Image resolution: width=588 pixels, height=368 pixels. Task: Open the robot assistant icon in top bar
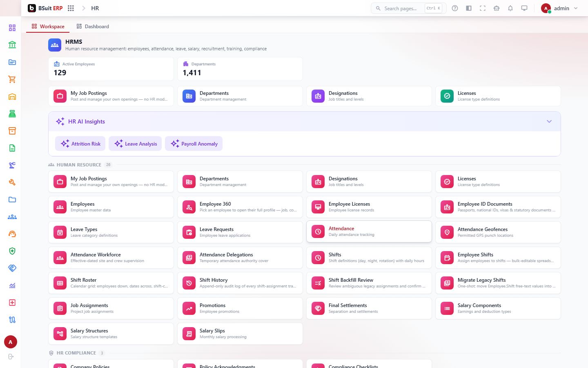(497, 8)
